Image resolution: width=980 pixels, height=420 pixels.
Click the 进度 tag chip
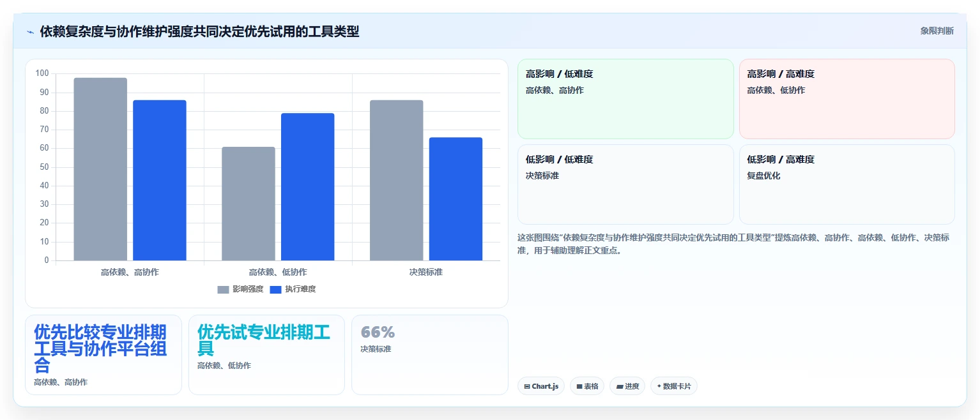click(x=627, y=386)
